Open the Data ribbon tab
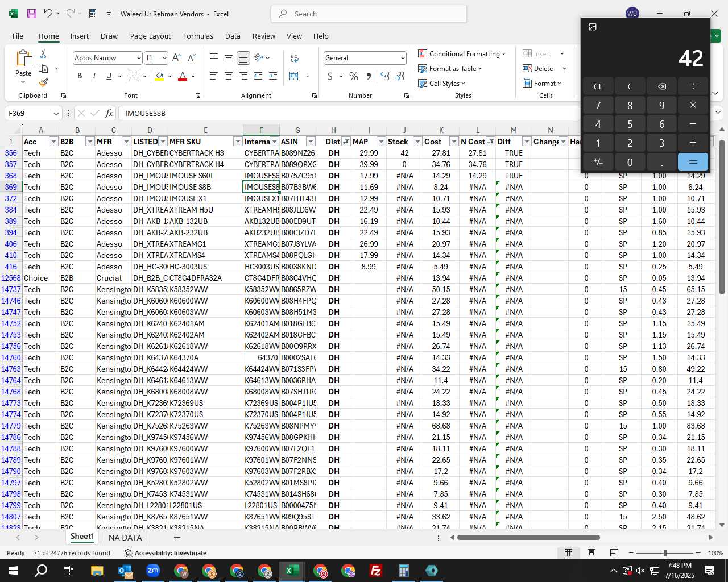The height and width of the screenshot is (582, 728). 233,36
